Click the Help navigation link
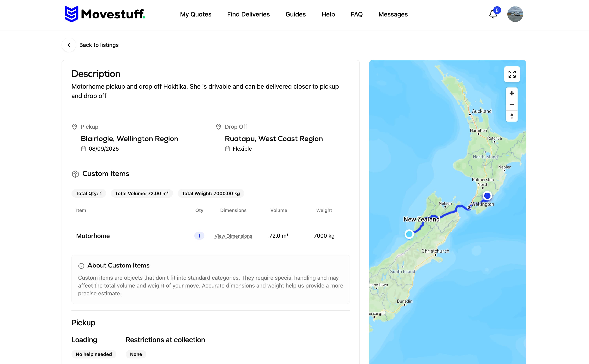The height and width of the screenshot is (364, 589). click(x=328, y=15)
